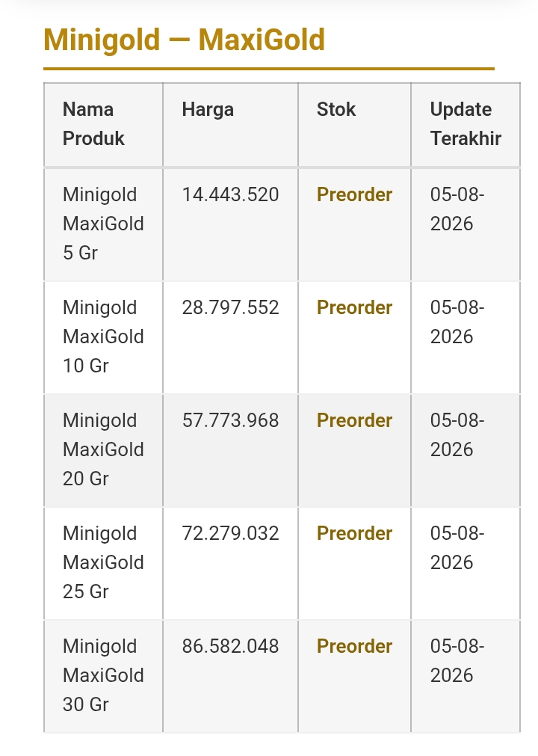Image resolution: width=538 pixels, height=756 pixels.
Task: Open Preorder link for MaxiGold 30 Gr
Action: click(x=354, y=646)
